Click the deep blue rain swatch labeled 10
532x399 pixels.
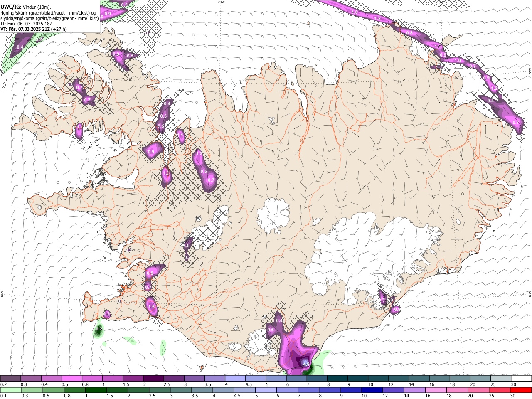[x=372, y=390]
